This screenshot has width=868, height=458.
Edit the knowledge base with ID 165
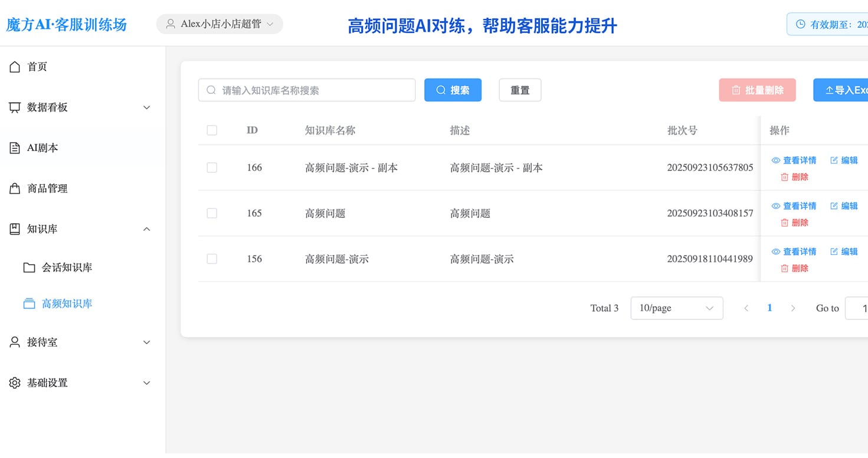point(844,206)
